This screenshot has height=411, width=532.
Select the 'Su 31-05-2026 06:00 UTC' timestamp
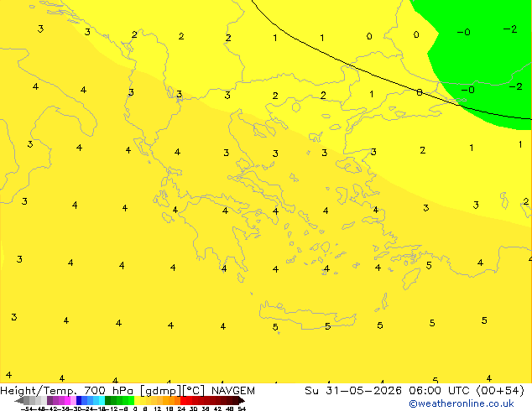(x=389, y=391)
